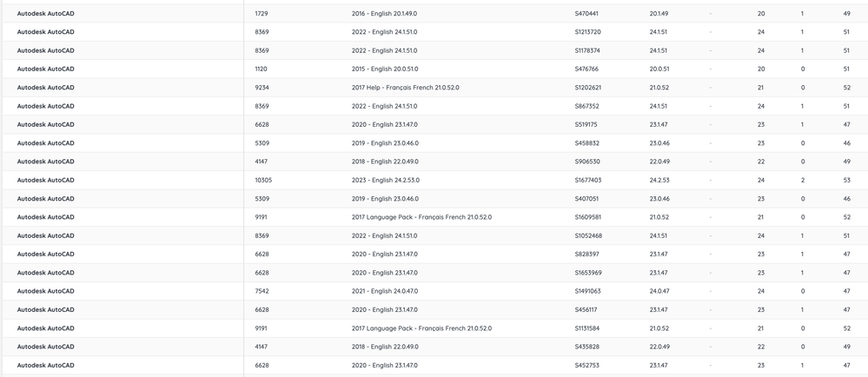
Task: Select Language Pack row with serial S1609581
Action: [x=587, y=217]
